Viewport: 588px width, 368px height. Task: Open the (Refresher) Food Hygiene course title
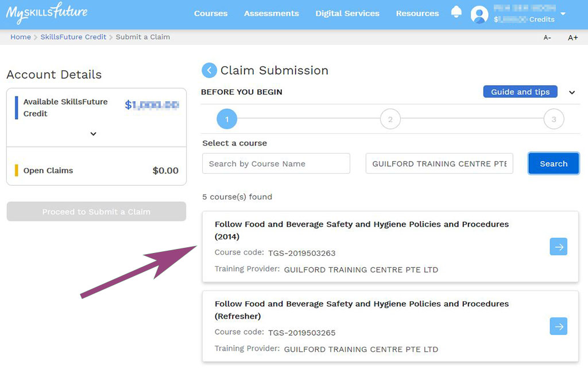(x=362, y=310)
